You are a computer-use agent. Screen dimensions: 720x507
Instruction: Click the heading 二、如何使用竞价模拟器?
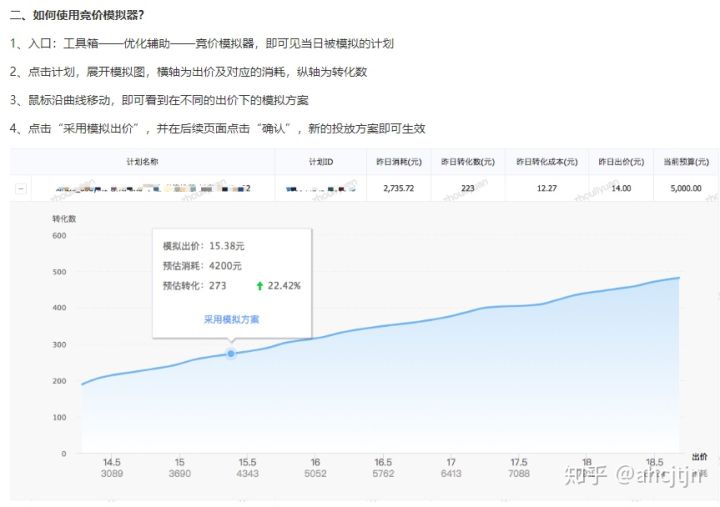tap(77, 15)
